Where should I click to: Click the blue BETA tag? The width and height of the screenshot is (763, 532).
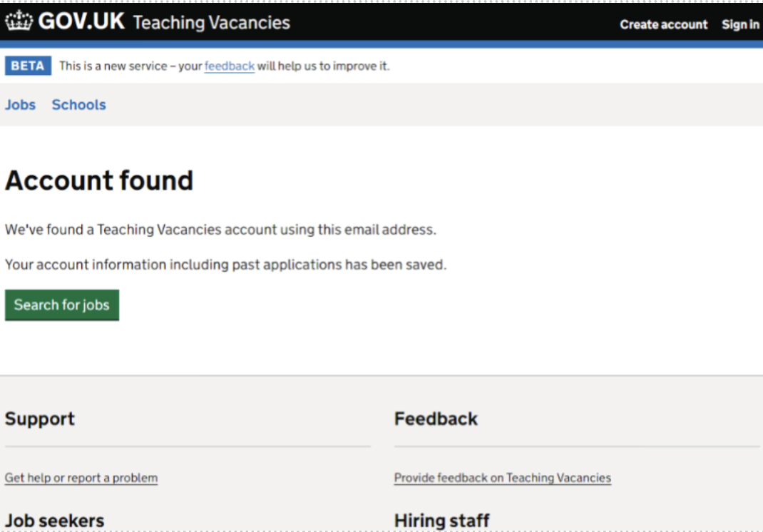pyautogui.click(x=28, y=66)
